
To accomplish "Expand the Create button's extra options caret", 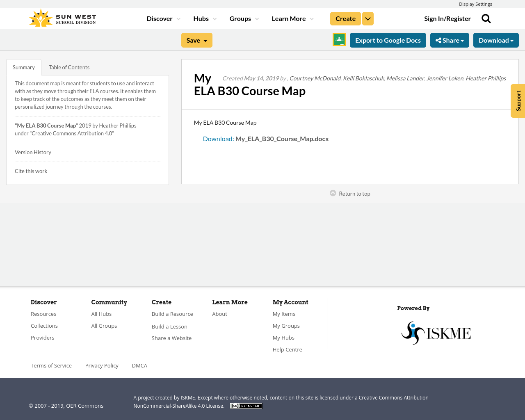I will [367, 18].
